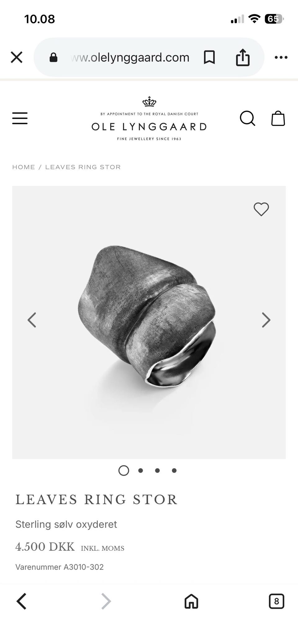Show next product image arrow
This screenshot has width=298, height=644.
coord(266,320)
